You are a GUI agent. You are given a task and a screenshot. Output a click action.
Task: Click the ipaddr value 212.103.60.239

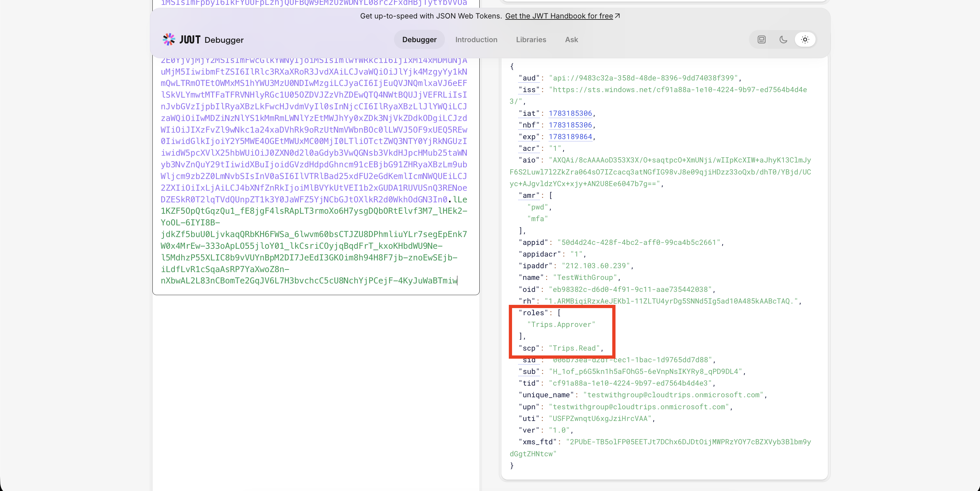pos(595,266)
